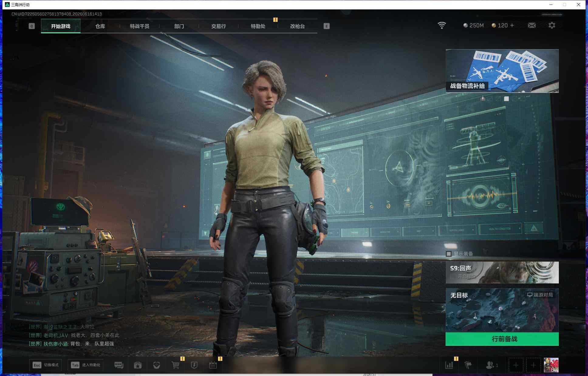Click the first empty teammate plus slot
The image size is (588, 376).
(x=516, y=365)
